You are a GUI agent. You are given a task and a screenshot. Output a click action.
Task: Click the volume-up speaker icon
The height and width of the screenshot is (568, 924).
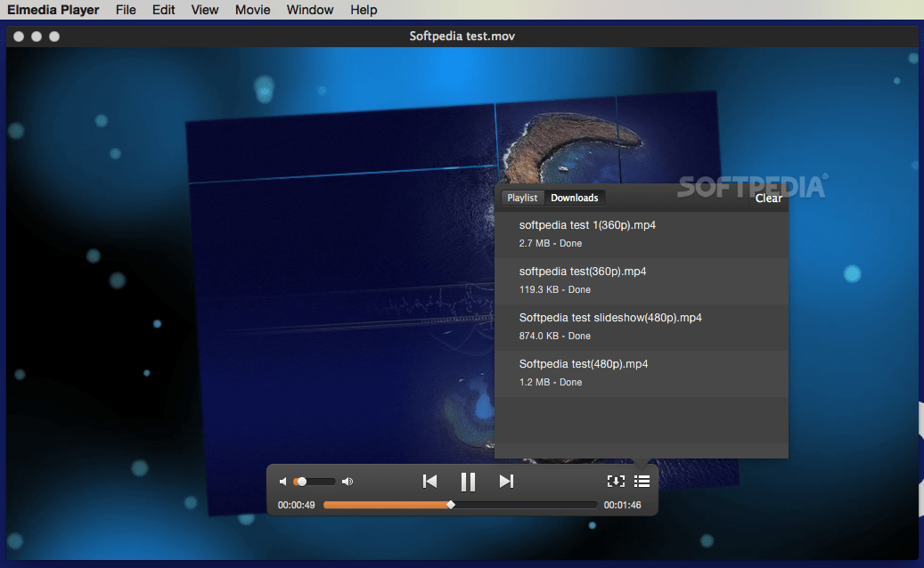(347, 481)
